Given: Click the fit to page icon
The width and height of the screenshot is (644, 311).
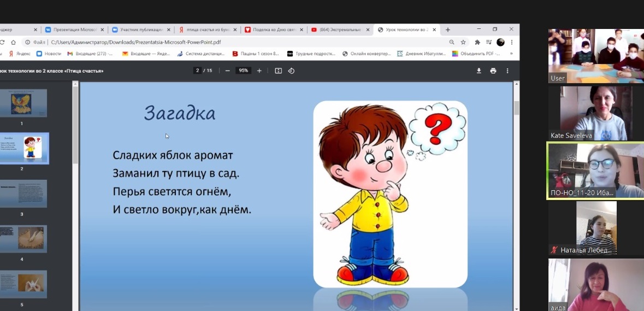Looking at the screenshot, I should coord(278,71).
